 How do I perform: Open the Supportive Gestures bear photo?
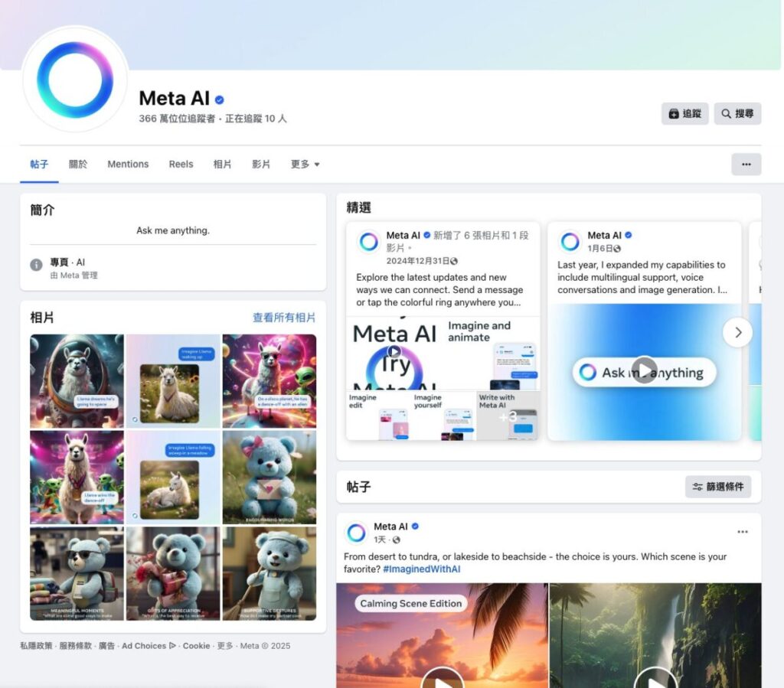pos(269,573)
